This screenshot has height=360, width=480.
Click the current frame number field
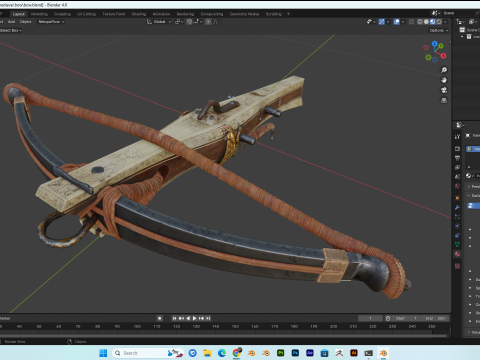pos(370,318)
